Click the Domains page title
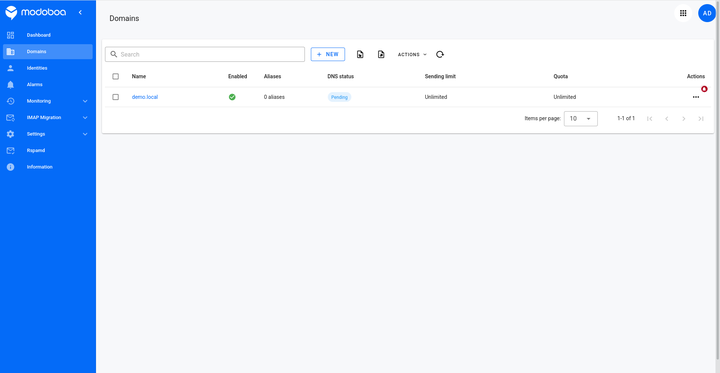Viewport: 720px width, 373px height. [x=124, y=18]
